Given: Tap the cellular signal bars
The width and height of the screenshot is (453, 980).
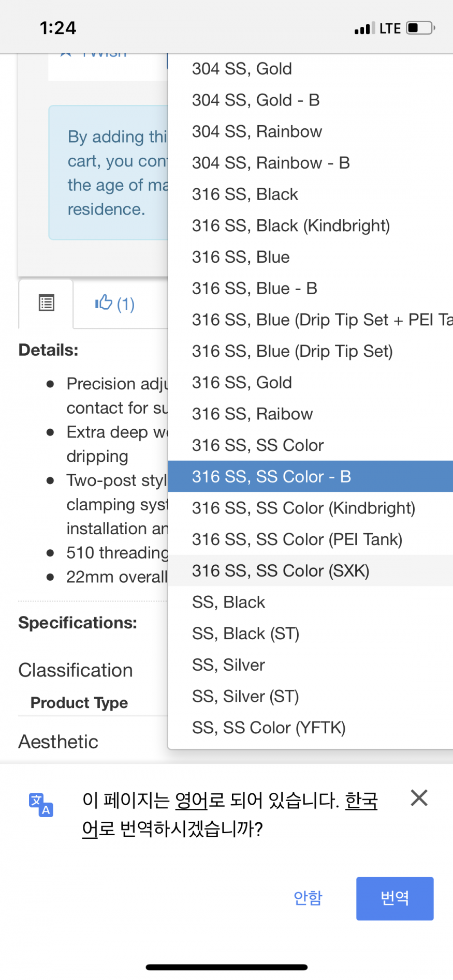Looking at the screenshot, I should coord(364,28).
